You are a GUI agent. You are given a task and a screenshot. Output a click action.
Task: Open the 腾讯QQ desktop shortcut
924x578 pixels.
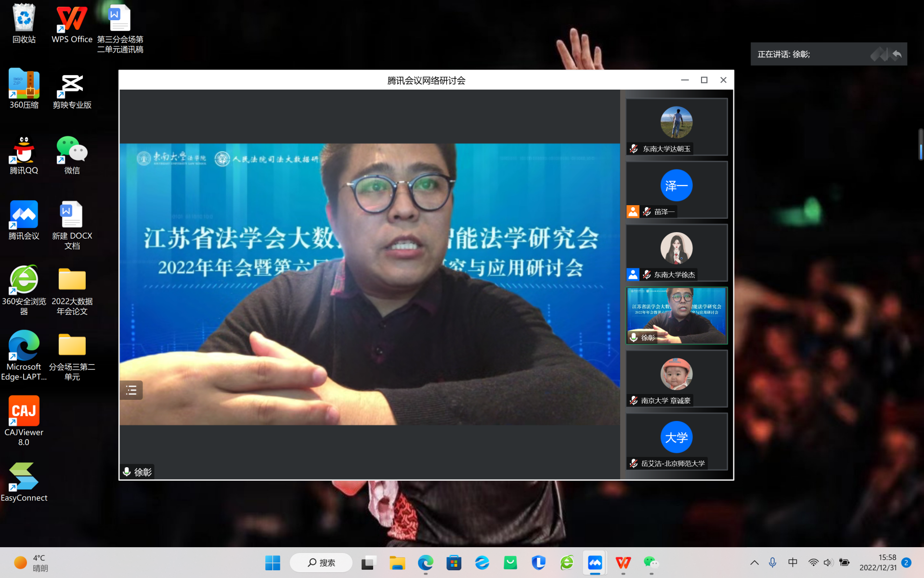click(24, 155)
